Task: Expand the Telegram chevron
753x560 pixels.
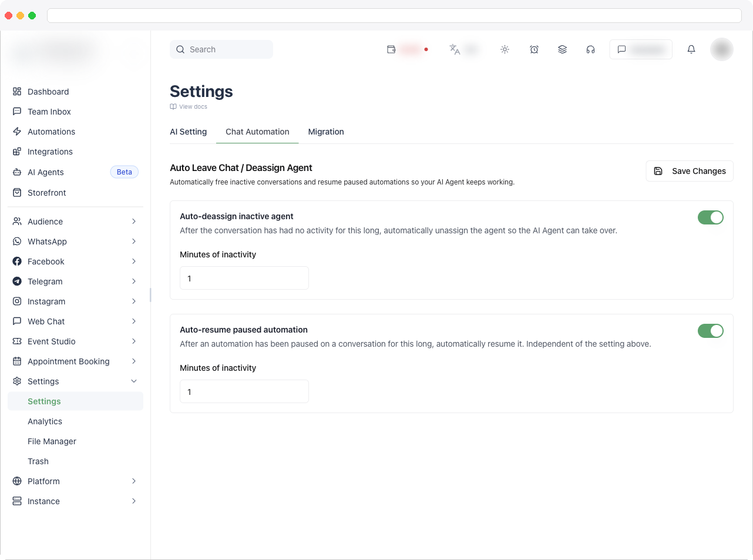Action: pos(134,281)
